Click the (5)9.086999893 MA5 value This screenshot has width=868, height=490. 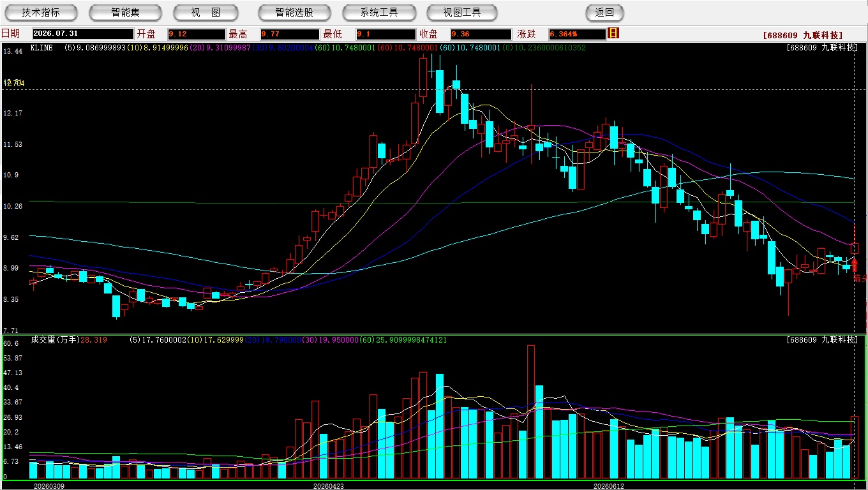(95, 48)
